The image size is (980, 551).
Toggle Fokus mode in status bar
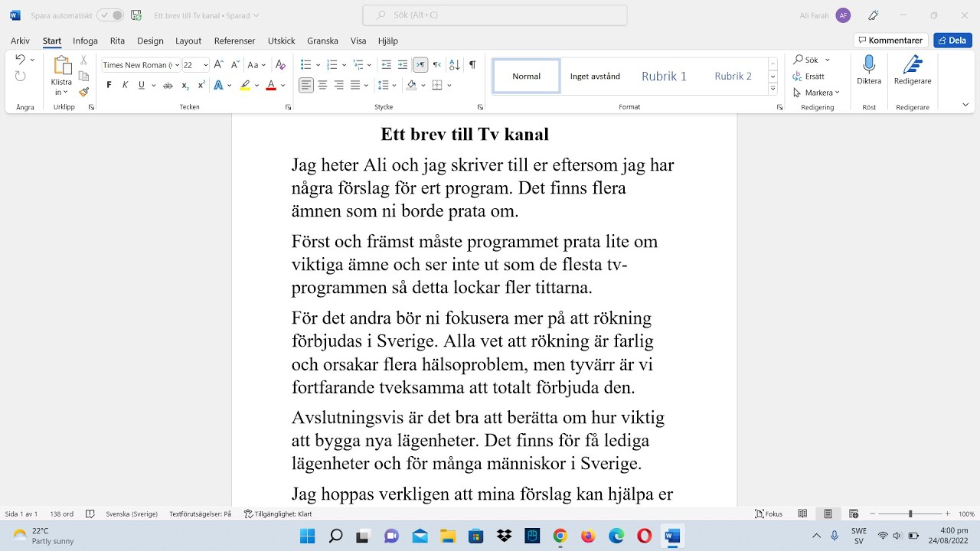coord(769,514)
